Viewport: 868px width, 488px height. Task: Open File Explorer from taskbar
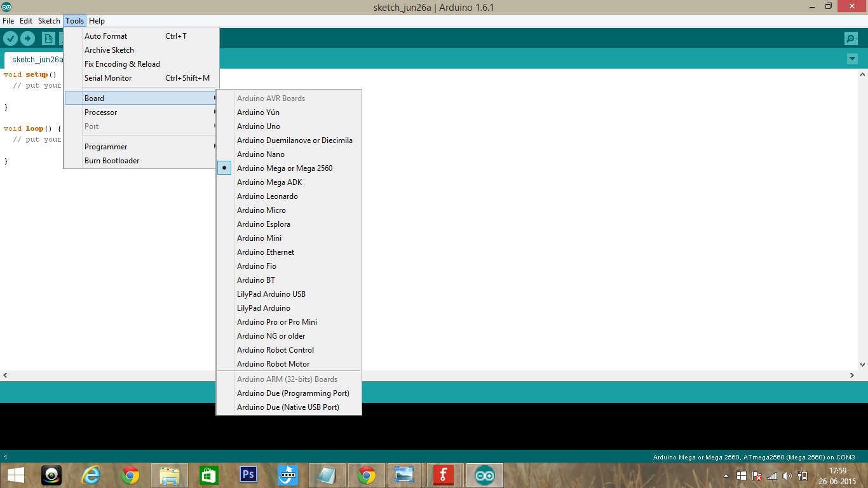(170, 475)
